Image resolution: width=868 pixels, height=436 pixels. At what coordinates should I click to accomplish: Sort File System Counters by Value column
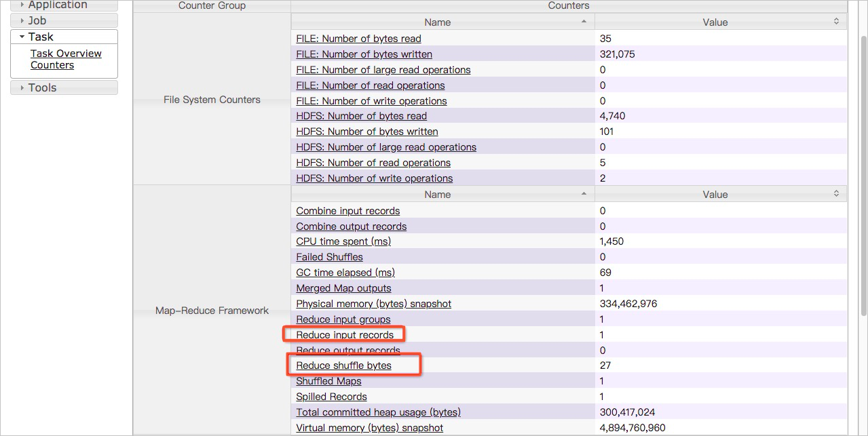coord(721,22)
